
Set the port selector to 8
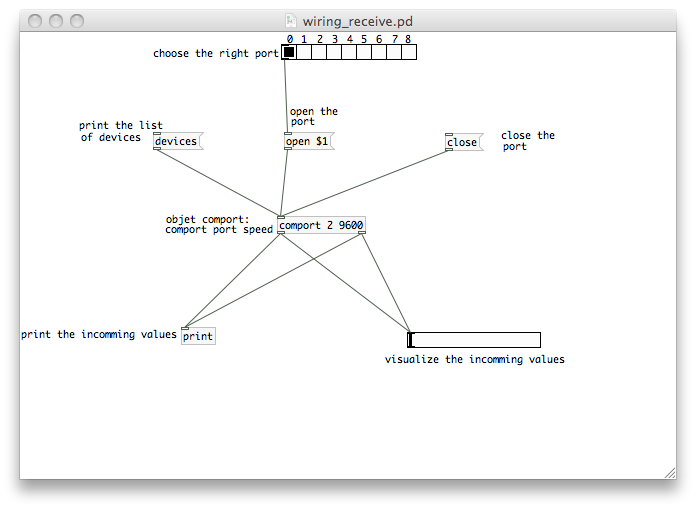[409, 53]
